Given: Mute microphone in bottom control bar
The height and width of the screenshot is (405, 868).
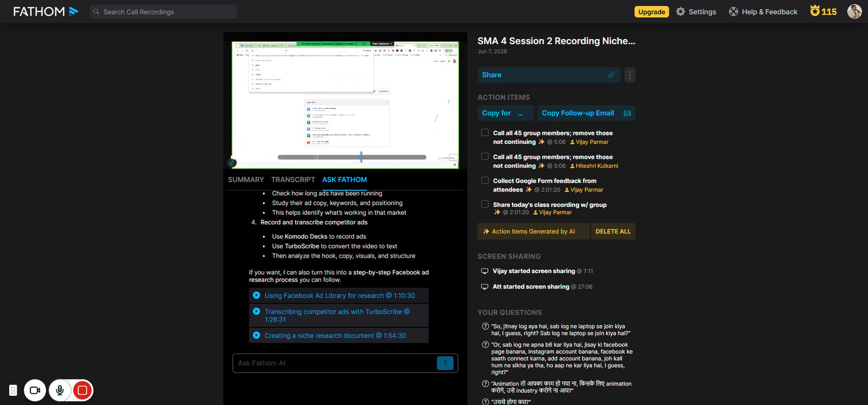Looking at the screenshot, I should point(60,390).
